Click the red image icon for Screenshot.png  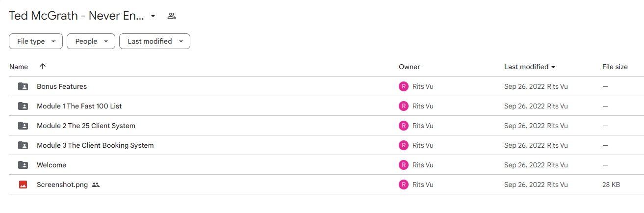click(x=23, y=185)
